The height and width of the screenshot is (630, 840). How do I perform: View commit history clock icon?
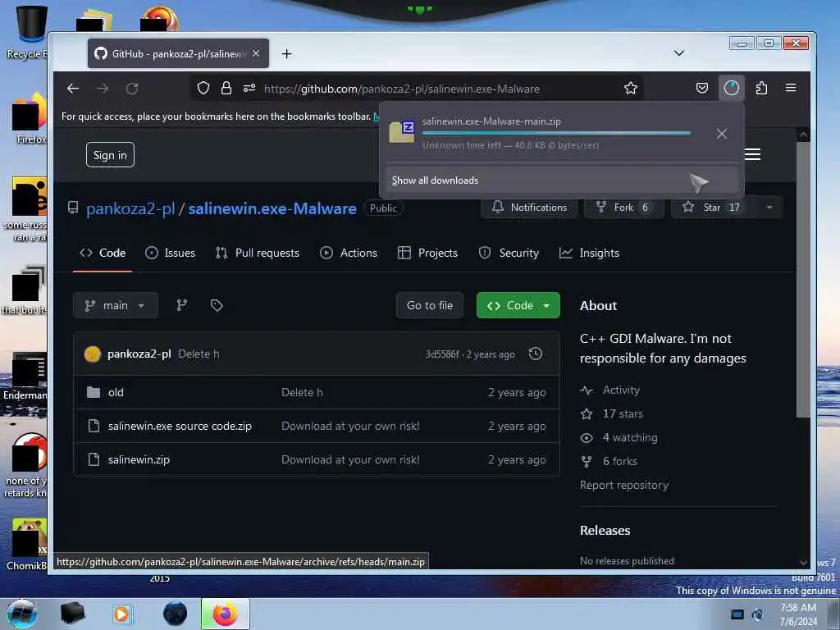click(535, 354)
